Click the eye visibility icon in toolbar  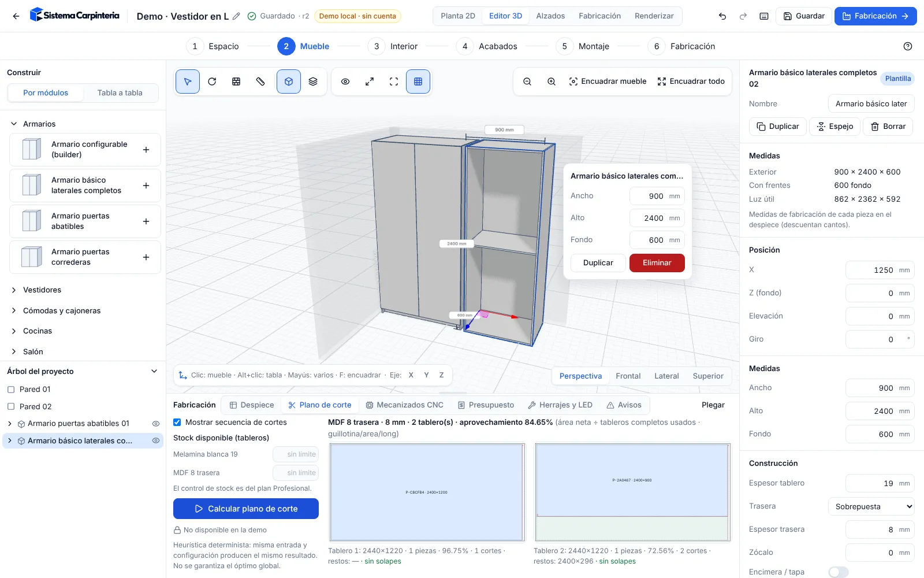pos(345,81)
